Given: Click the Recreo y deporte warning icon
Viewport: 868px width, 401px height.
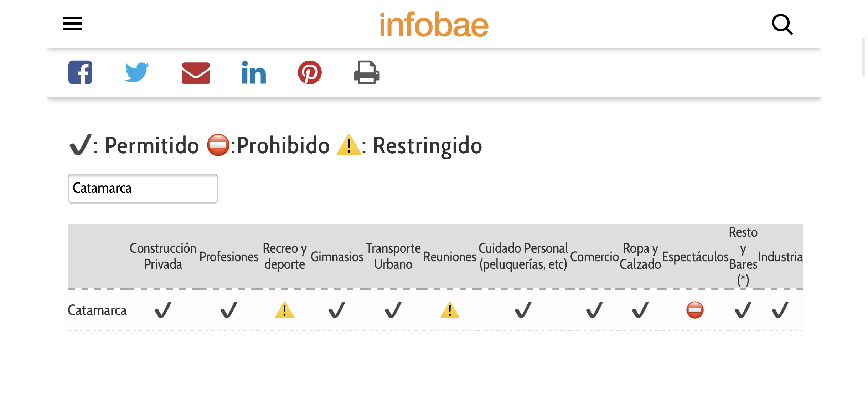Looking at the screenshot, I should (x=284, y=310).
